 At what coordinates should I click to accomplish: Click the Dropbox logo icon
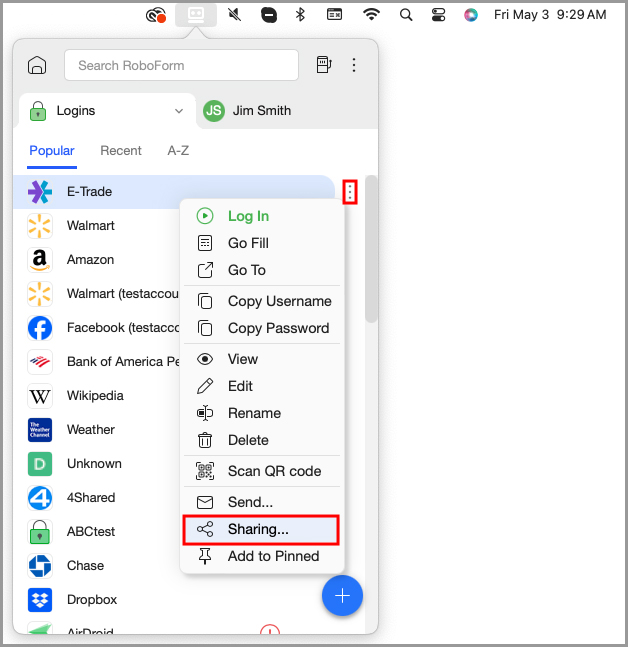(x=40, y=600)
